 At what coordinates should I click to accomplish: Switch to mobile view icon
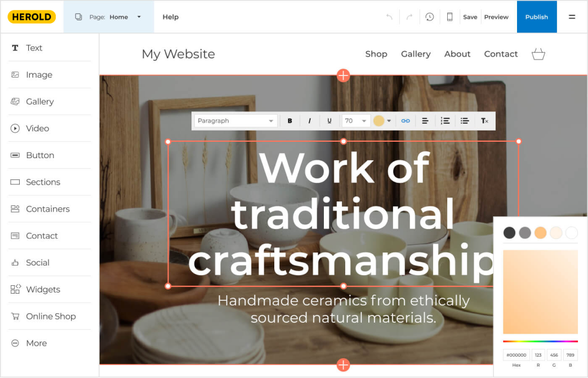[449, 17]
